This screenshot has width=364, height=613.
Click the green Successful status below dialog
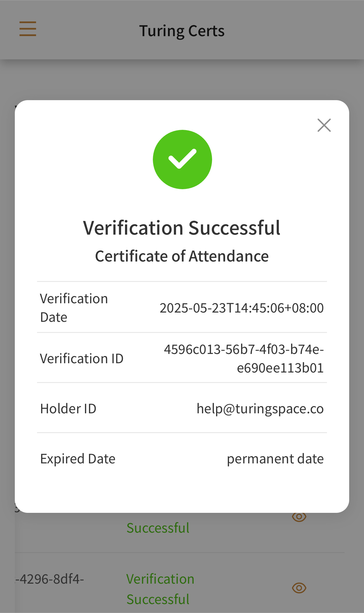pos(158,528)
